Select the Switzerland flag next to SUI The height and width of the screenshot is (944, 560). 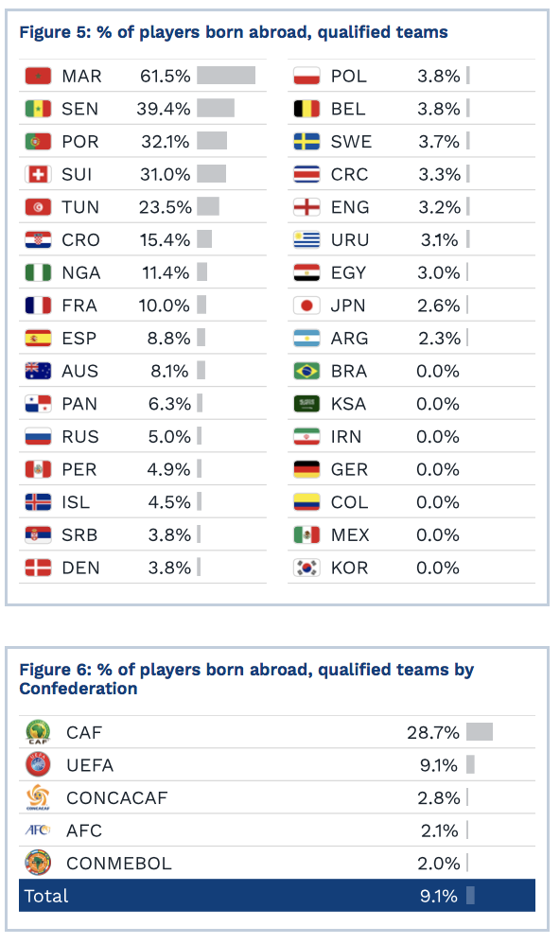tap(38, 175)
